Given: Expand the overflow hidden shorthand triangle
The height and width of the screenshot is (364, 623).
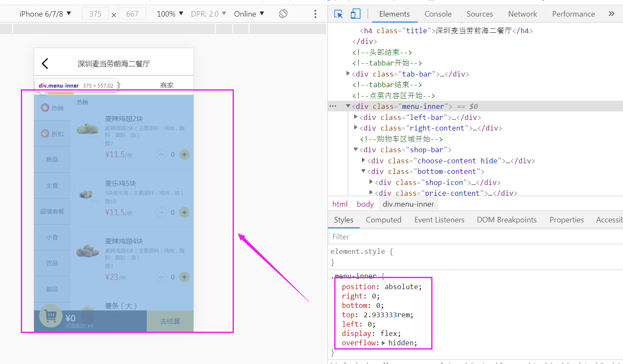Looking at the screenshot, I should [x=384, y=343].
